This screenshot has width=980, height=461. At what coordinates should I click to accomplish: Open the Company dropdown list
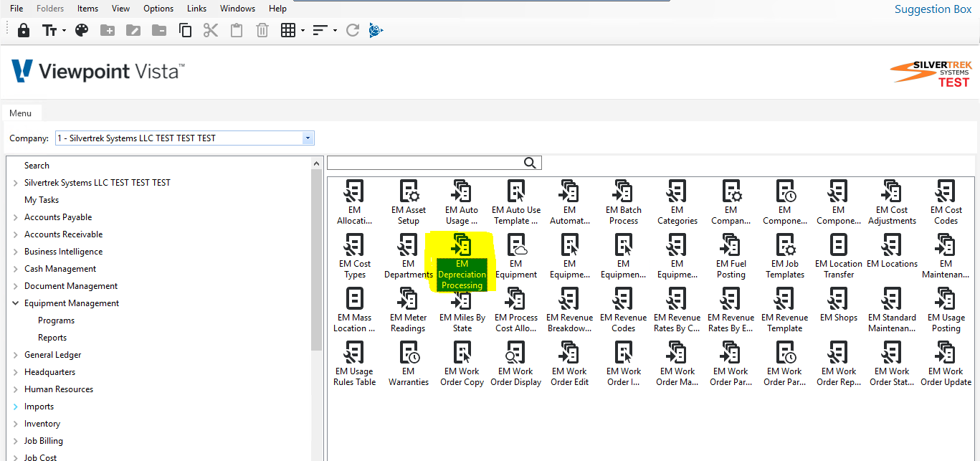pos(308,138)
